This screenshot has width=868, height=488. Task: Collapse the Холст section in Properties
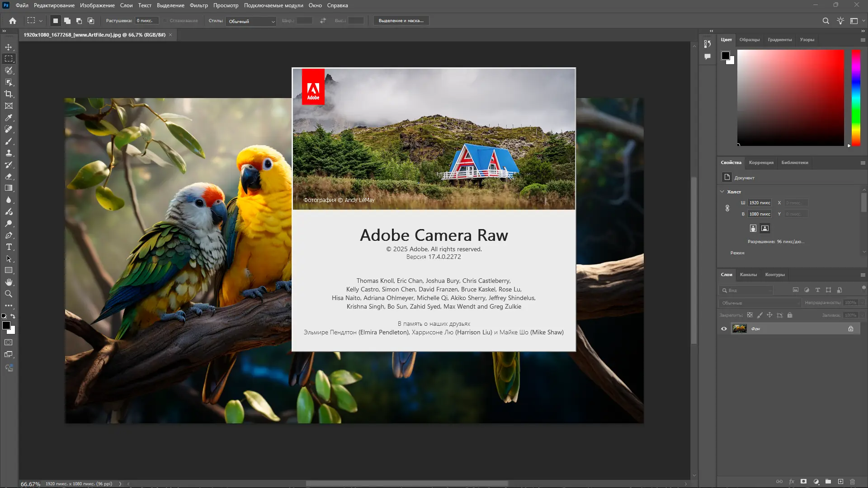click(722, 192)
